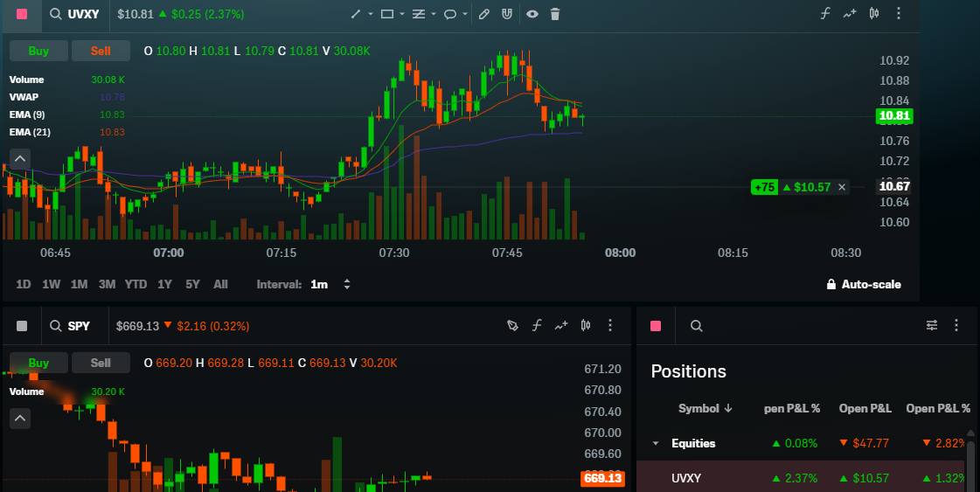Open compare symbol icon on SPY chart

[561, 325]
